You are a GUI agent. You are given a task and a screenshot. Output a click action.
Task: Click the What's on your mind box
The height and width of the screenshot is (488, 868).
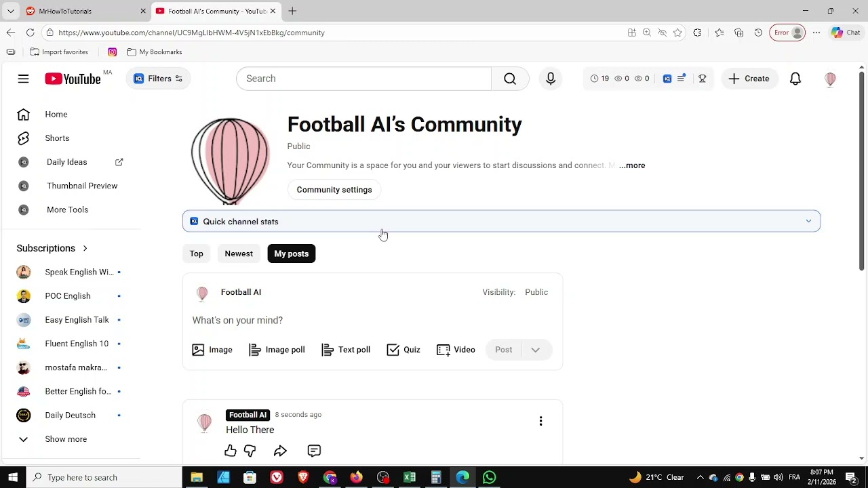pyautogui.click(x=372, y=320)
